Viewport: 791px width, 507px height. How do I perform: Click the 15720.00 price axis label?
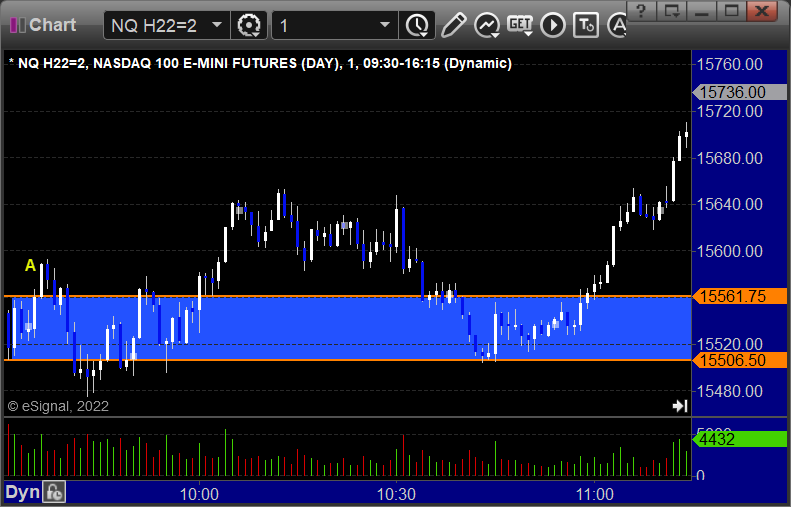[729, 111]
